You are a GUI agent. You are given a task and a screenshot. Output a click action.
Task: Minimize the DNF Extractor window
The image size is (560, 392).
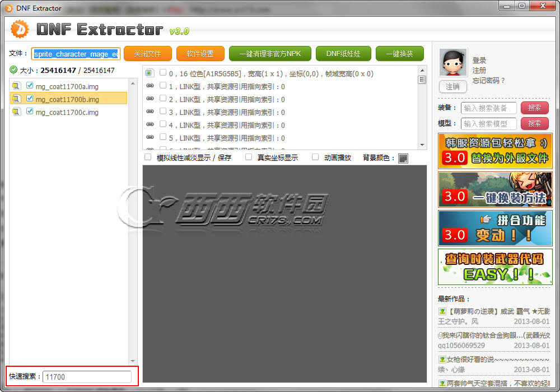tap(506, 6)
